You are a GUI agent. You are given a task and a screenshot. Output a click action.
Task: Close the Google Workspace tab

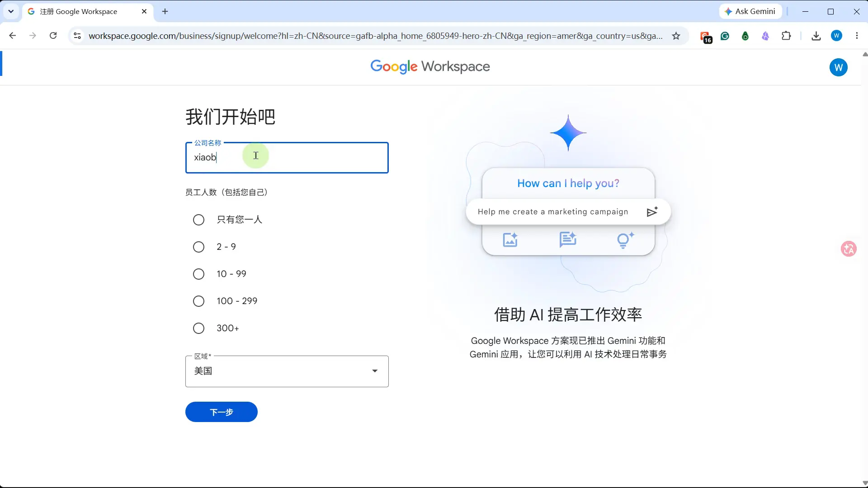tap(144, 12)
